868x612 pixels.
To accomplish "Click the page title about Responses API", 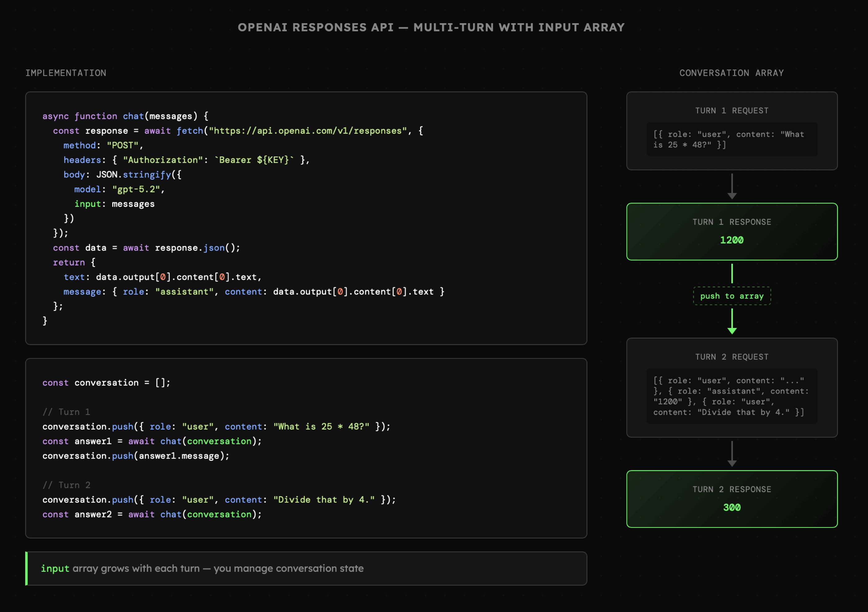I will [431, 28].
